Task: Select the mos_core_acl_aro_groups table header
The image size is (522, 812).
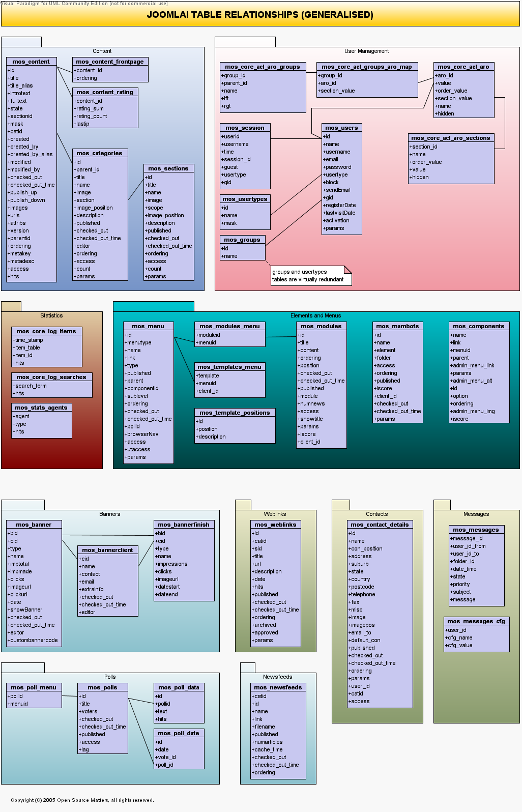Action: pos(263,67)
